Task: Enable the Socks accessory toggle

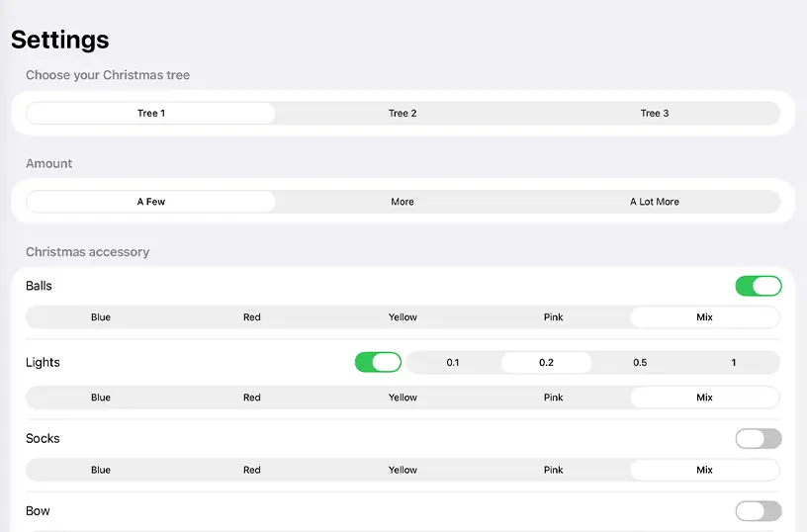Action: tap(758, 438)
